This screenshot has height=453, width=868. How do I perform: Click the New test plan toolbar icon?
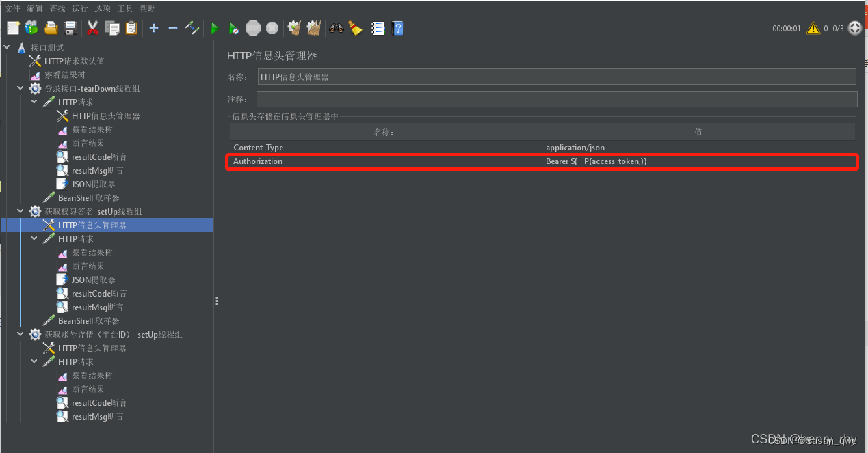13,28
